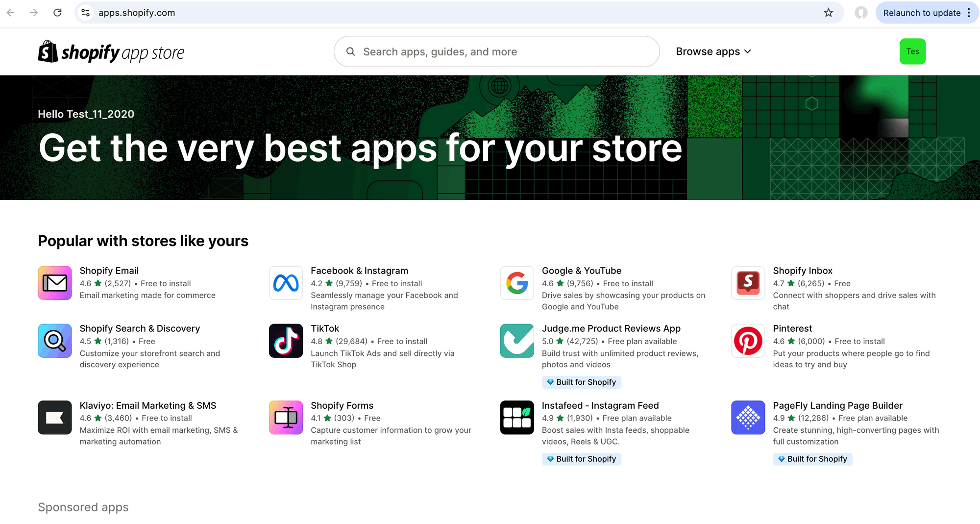Focus the Search apps, guides input
Screen dimensions: 980x524
(x=496, y=51)
